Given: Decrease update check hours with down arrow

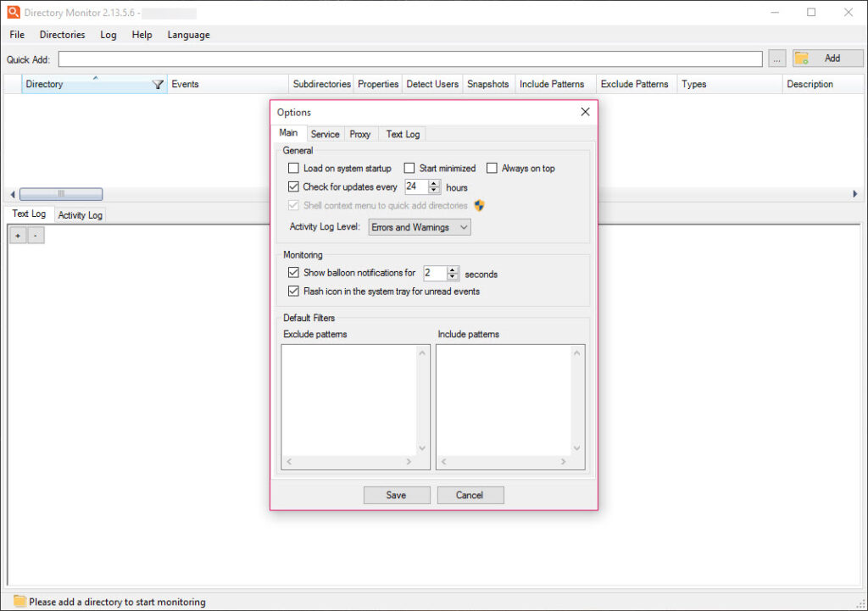Looking at the screenshot, I should 434,191.
